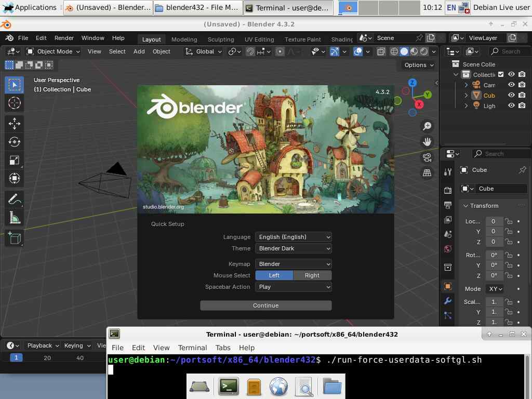Click the Location X value field
This screenshot has width=532, height=399.
click(494, 221)
